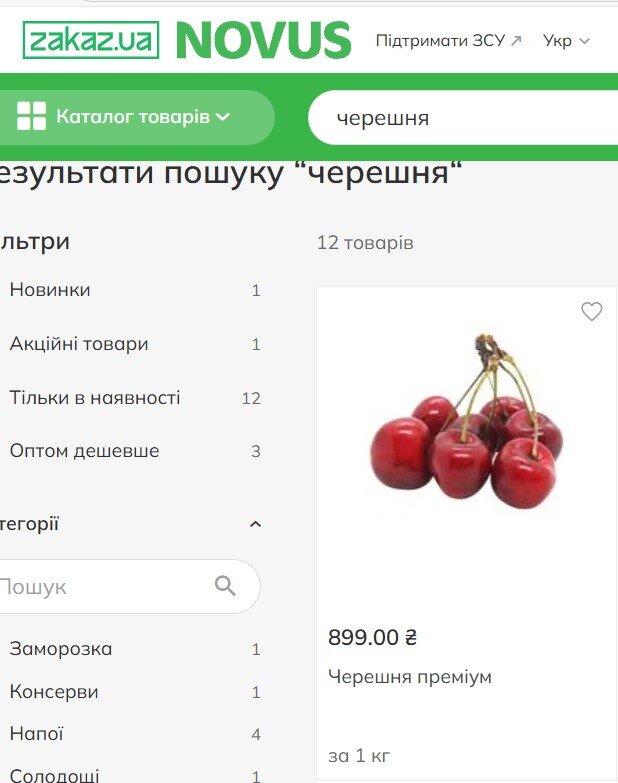Click the catalog grid icon
Screen dimensions: 618x783
(x=31, y=116)
